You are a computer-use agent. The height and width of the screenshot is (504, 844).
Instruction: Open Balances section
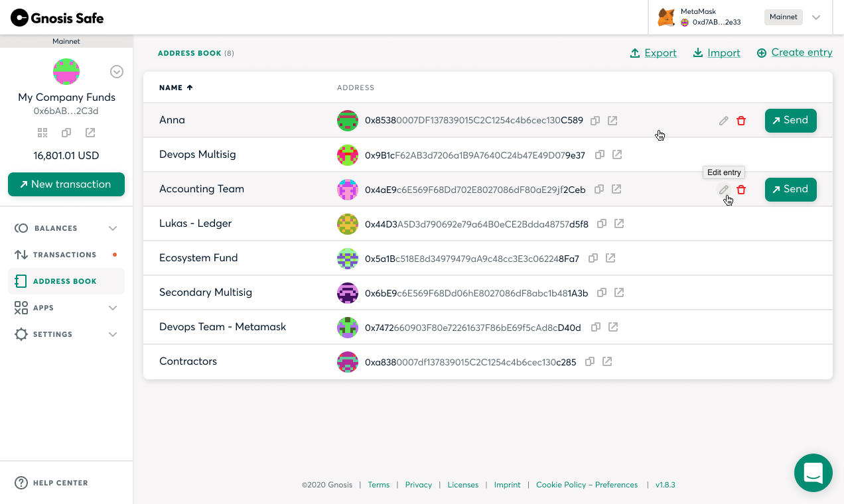pyautogui.click(x=66, y=228)
